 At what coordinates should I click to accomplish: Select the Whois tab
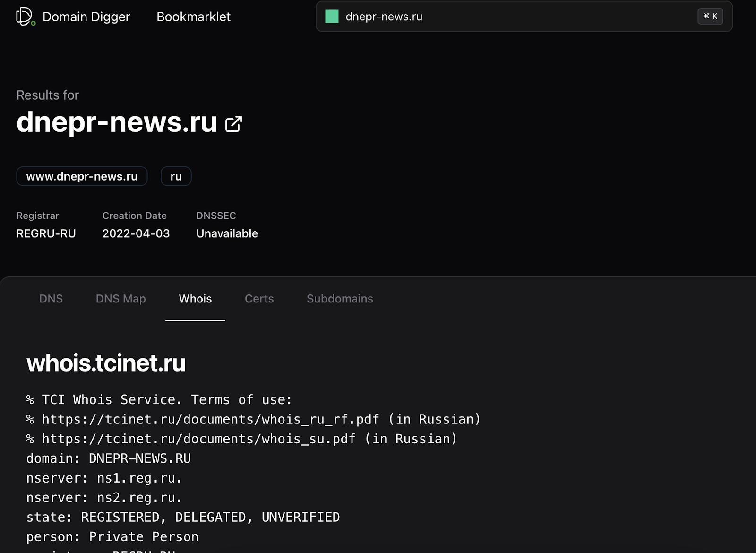[195, 299]
